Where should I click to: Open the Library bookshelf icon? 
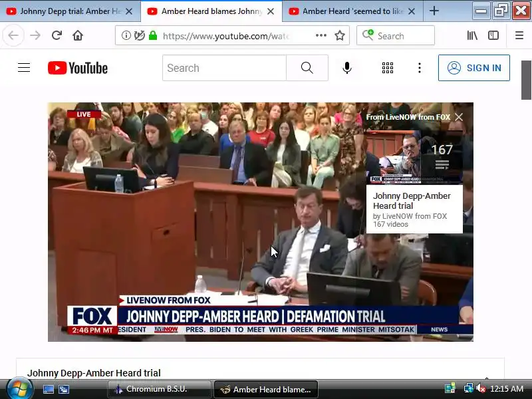point(472,35)
